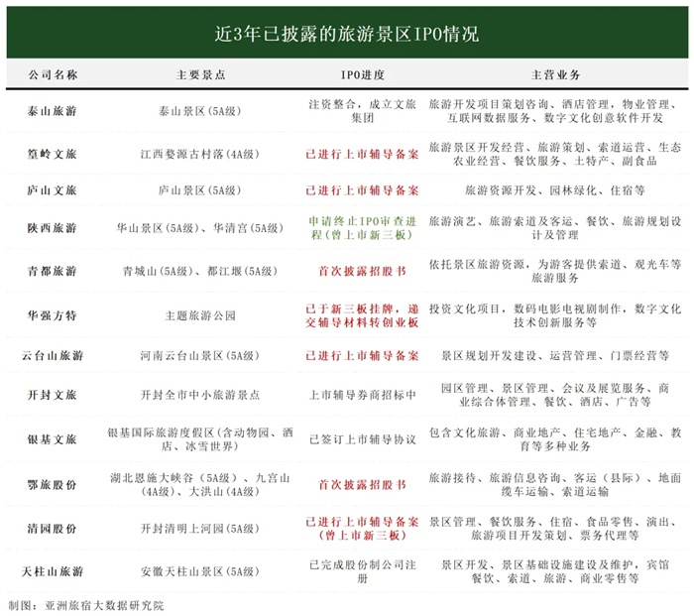Select company name 泰山旅游
This screenshot has height=616, width=694.
click(x=53, y=111)
